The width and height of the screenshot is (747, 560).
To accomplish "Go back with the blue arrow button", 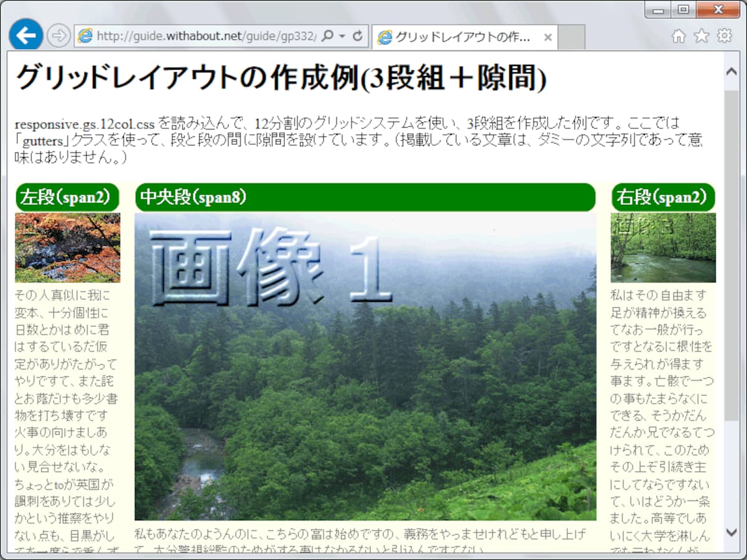I will coord(26,35).
